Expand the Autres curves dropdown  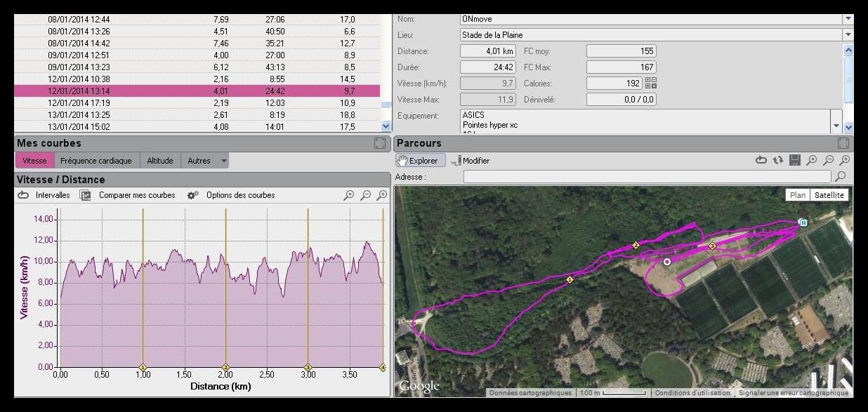(x=224, y=161)
